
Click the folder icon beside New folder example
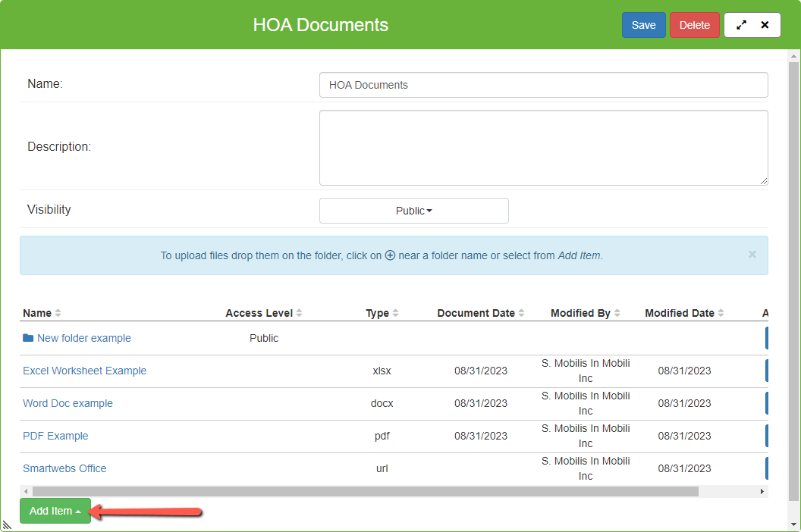tap(28, 338)
